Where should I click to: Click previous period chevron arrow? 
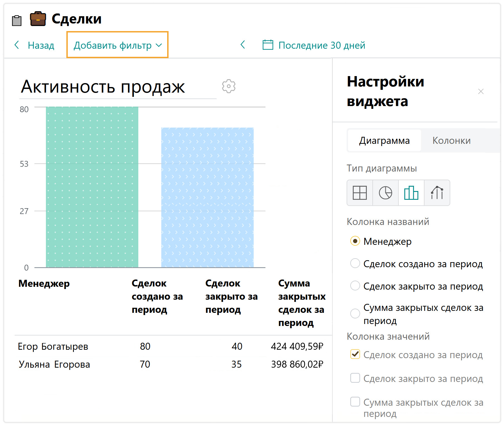click(x=243, y=44)
